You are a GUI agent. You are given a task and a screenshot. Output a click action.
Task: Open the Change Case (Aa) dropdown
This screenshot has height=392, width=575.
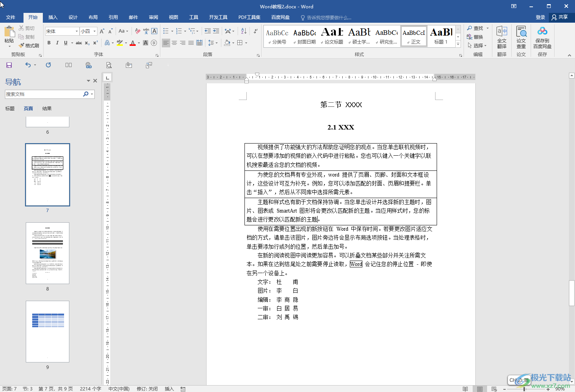point(123,31)
